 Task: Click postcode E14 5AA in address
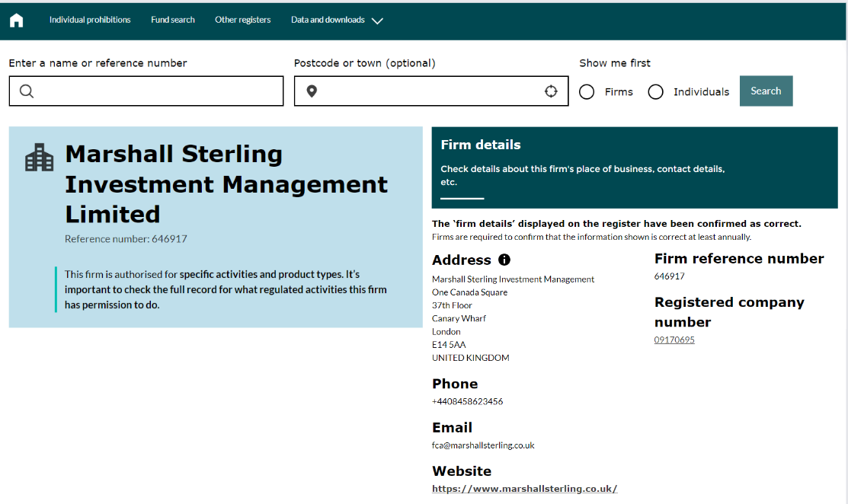pyautogui.click(x=448, y=345)
